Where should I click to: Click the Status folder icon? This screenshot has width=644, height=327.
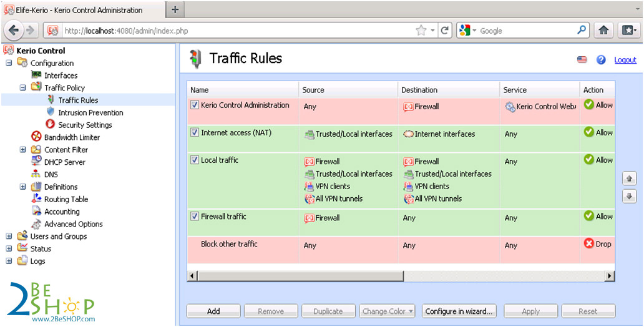coord(22,248)
